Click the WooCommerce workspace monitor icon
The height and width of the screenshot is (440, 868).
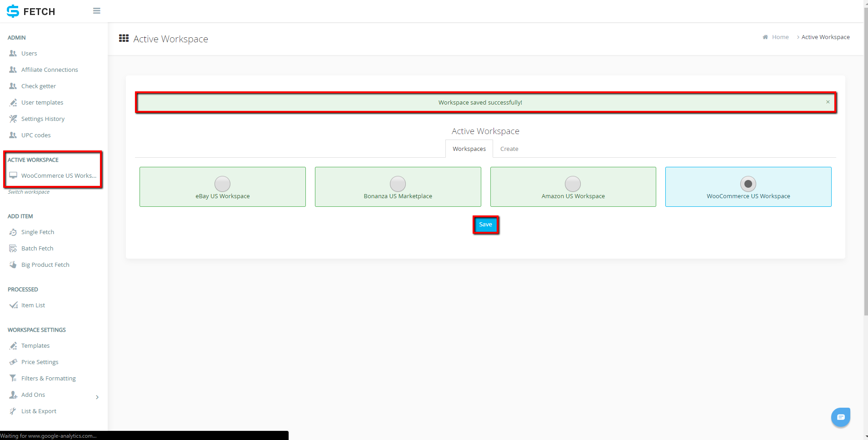(13, 175)
